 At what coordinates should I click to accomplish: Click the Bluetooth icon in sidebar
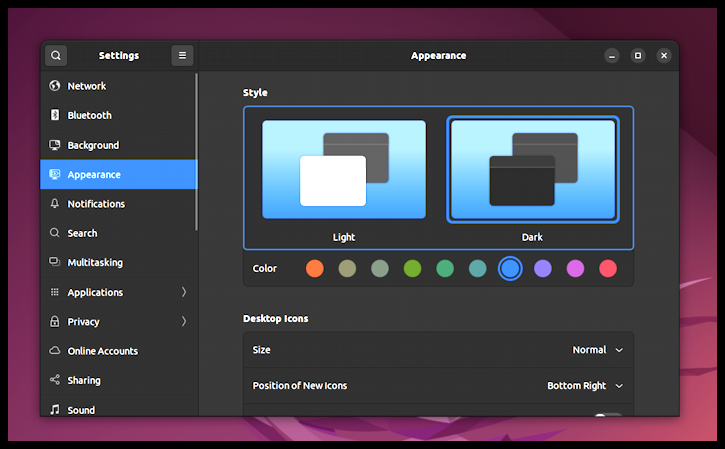55,115
